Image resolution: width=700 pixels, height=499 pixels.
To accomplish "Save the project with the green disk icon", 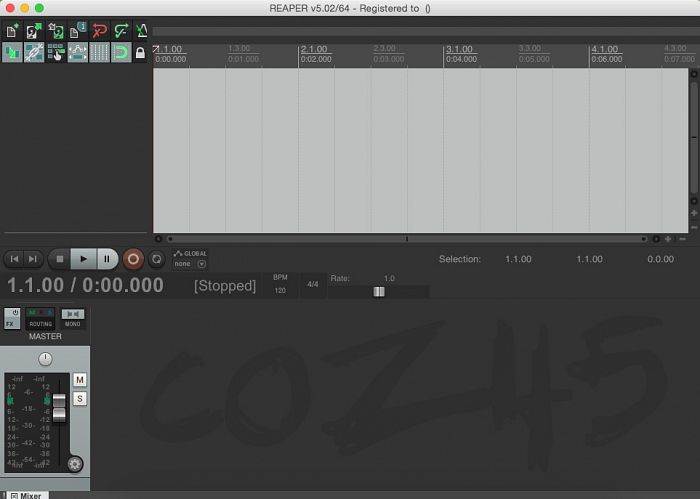I will click(x=56, y=31).
